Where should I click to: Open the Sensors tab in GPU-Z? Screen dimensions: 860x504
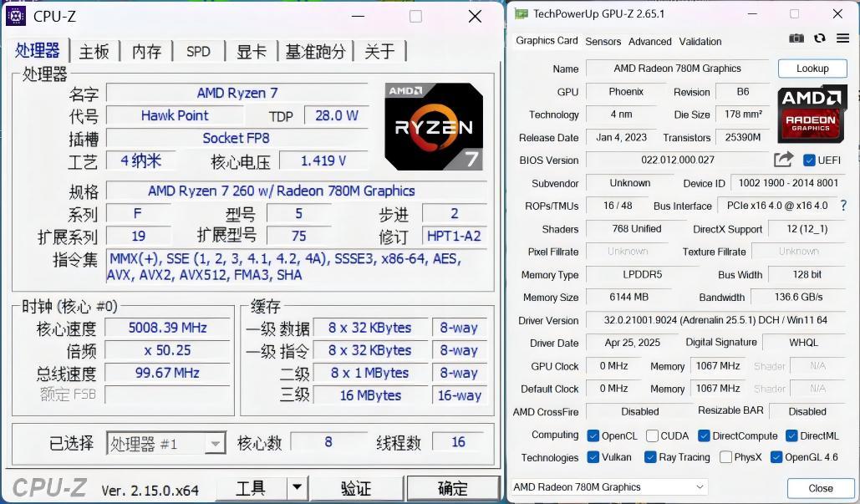603,42
